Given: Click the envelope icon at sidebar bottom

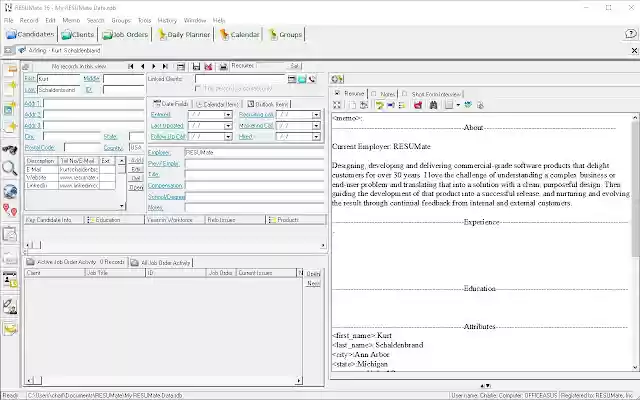Looking at the screenshot, I should pos(10,328).
